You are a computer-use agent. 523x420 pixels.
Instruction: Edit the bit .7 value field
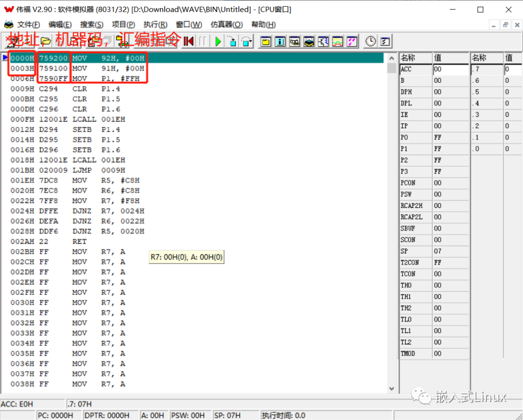(512, 69)
